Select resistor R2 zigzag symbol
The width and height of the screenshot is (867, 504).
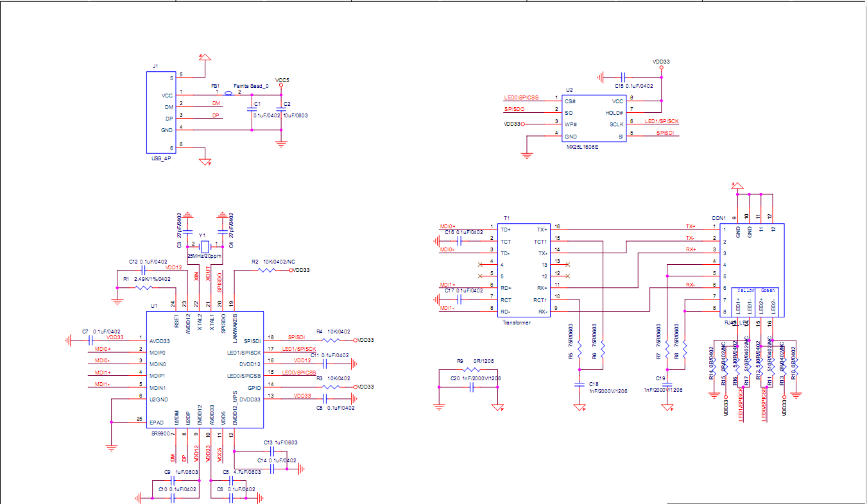pos(268,271)
